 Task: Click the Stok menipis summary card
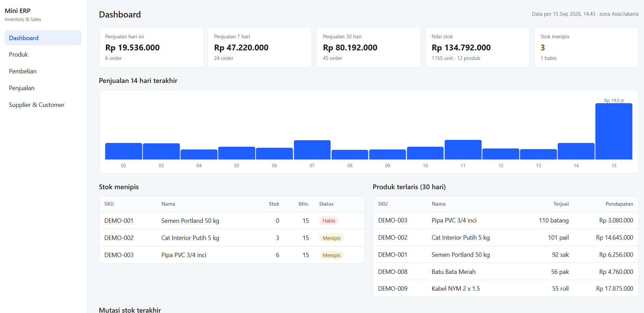pos(586,47)
